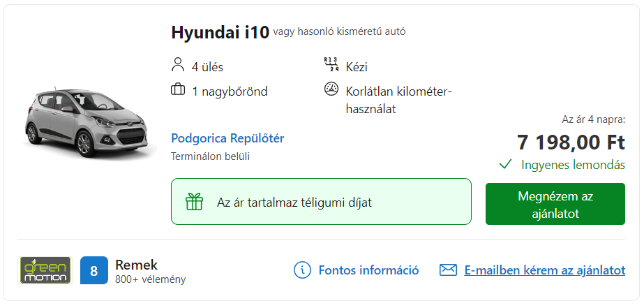Open the Podgorica Repülőtér location link
The height and width of the screenshot is (308, 644).
[x=227, y=138]
